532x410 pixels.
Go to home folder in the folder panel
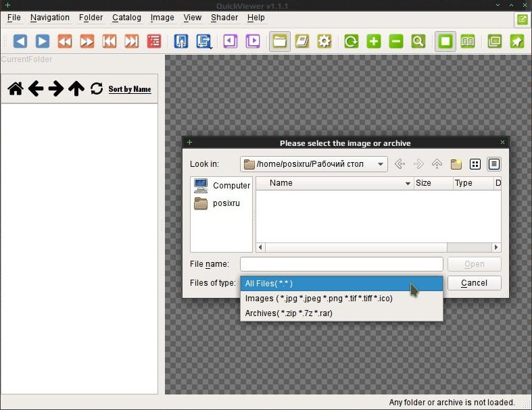tap(16, 89)
